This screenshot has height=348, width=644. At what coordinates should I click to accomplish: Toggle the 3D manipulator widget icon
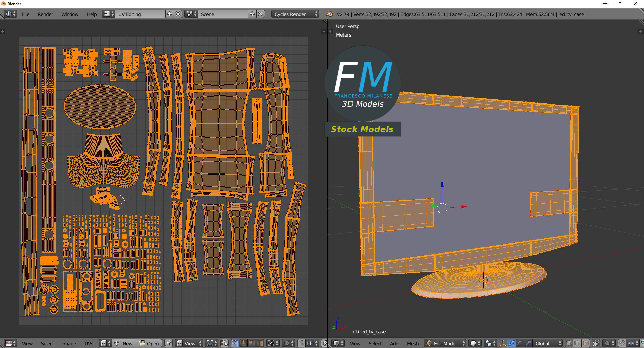point(503,343)
